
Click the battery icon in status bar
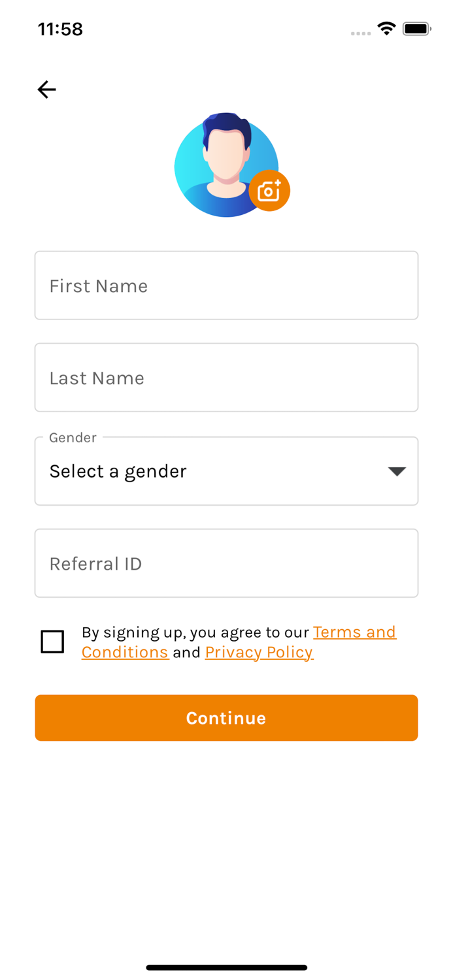pos(416,29)
